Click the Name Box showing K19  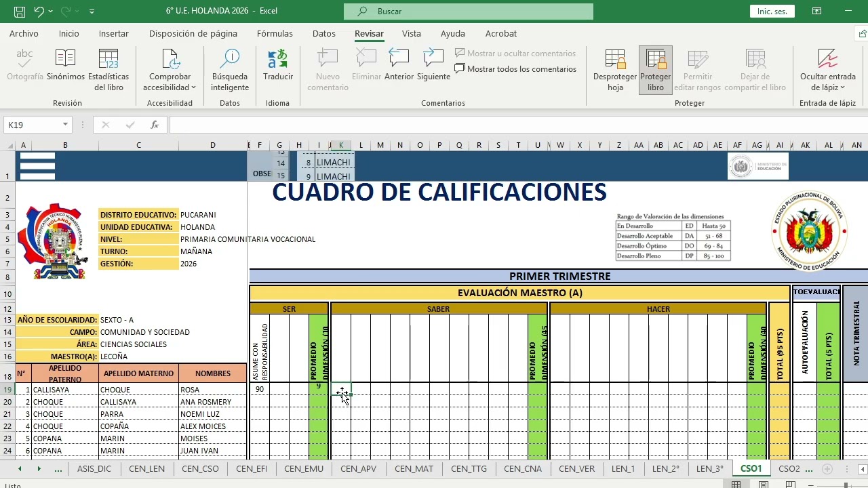(33, 125)
